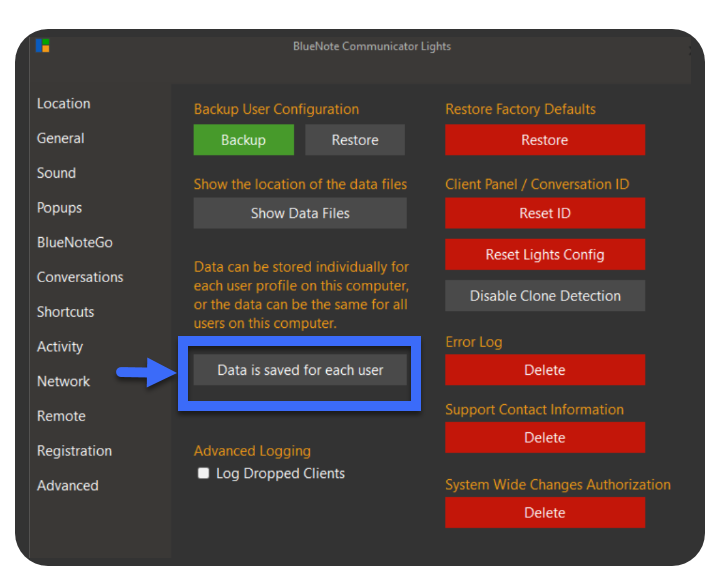Click the gray Restore configuration button
722x582 pixels.
click(355, 140)
